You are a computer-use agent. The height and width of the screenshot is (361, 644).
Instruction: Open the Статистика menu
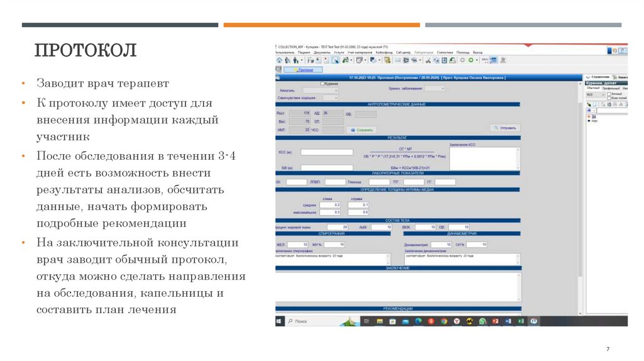(445, 52)
